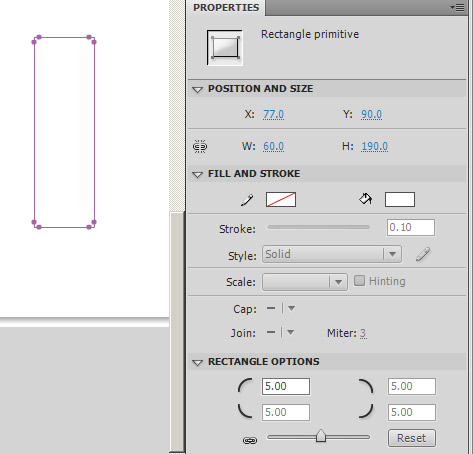473x454 pixels.
Task: Open the Join style dropdown
Action: pos(281,332)
